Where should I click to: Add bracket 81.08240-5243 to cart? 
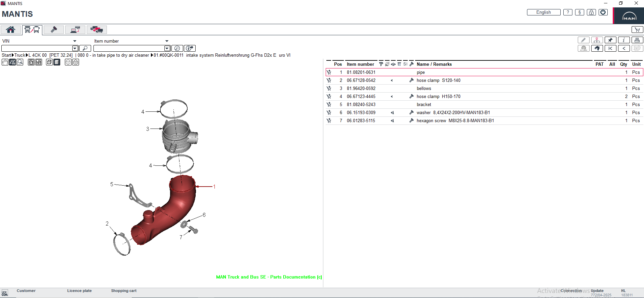pos(329,104)
